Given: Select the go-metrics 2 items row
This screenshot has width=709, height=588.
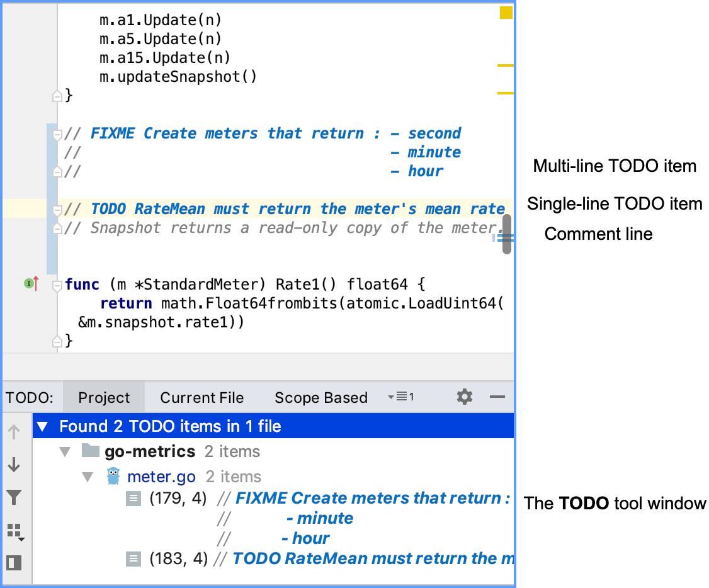Looking at the screenshot, I should 273,451.
